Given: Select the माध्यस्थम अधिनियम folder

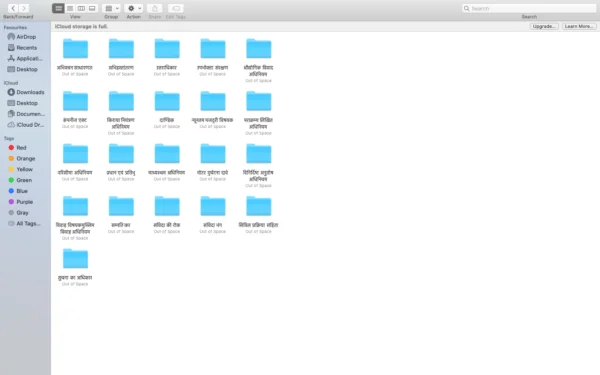Looking at the screenshot, I should tap(167, 153).
